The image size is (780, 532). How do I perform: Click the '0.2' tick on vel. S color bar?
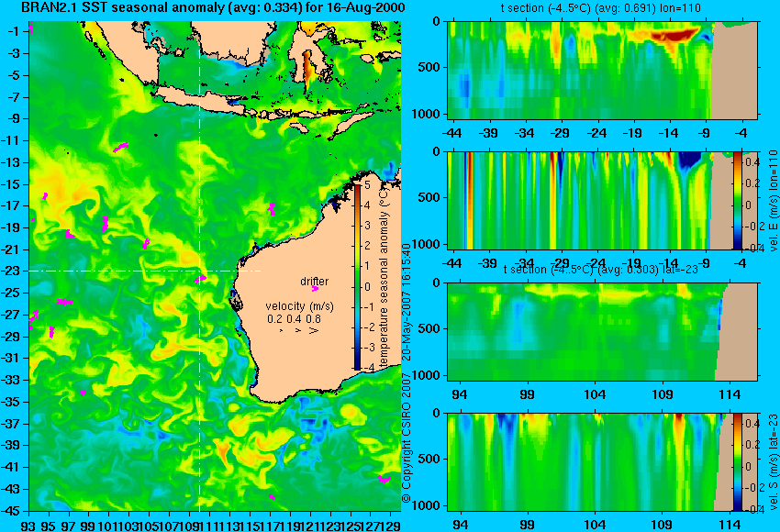pyautogui.click(x=752, y=445)
